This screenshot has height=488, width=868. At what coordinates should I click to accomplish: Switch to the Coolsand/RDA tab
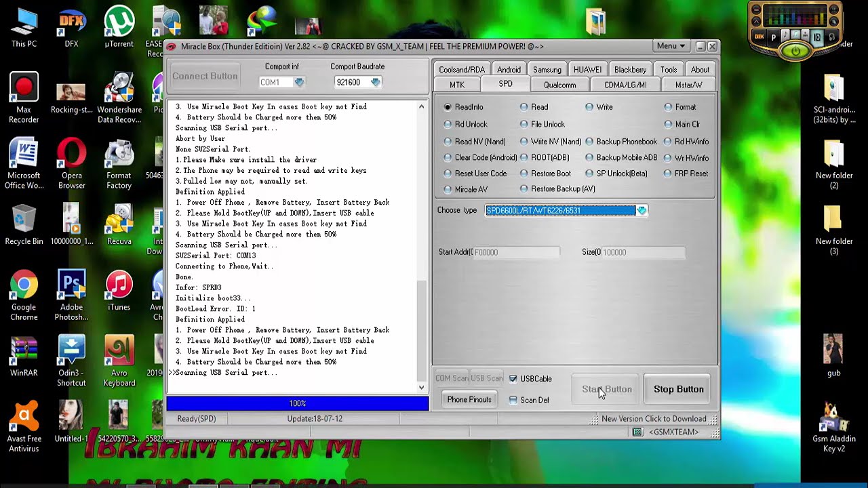pos(462,70)
